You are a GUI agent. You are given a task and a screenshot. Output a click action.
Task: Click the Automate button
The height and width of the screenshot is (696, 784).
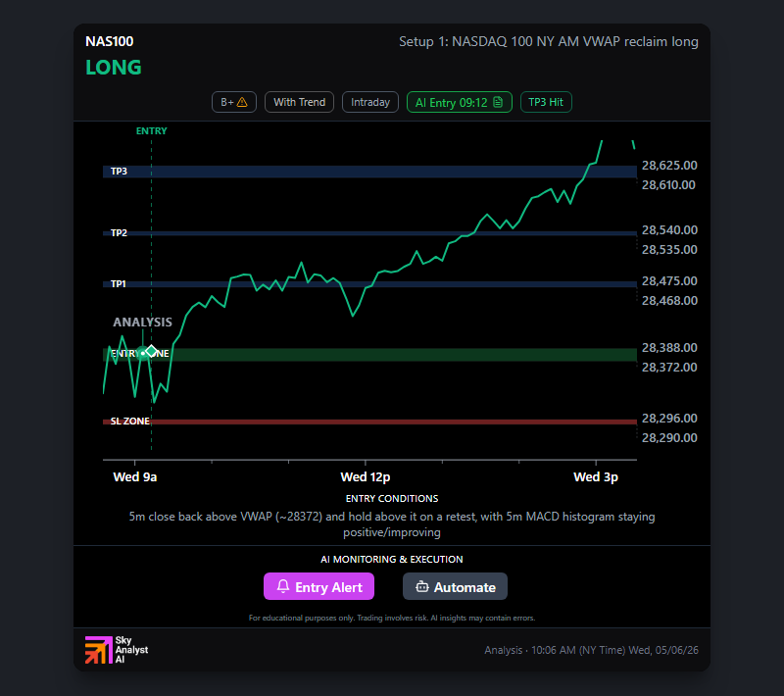pyautogui.click(x=455, y=586)
